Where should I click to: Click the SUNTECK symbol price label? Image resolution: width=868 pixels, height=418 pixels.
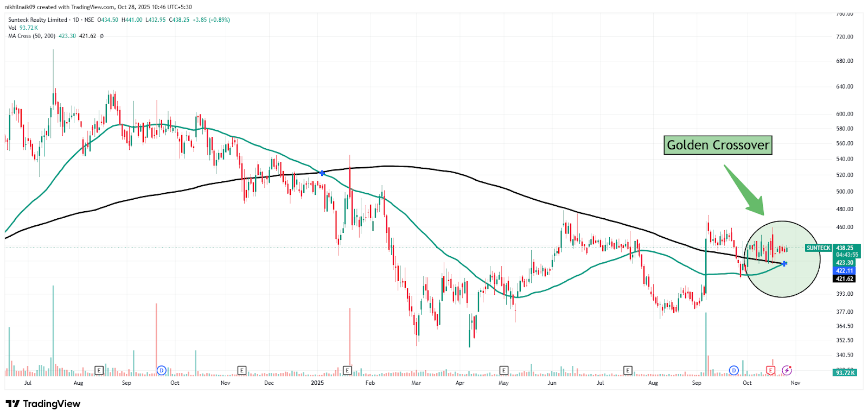[818, 248]
